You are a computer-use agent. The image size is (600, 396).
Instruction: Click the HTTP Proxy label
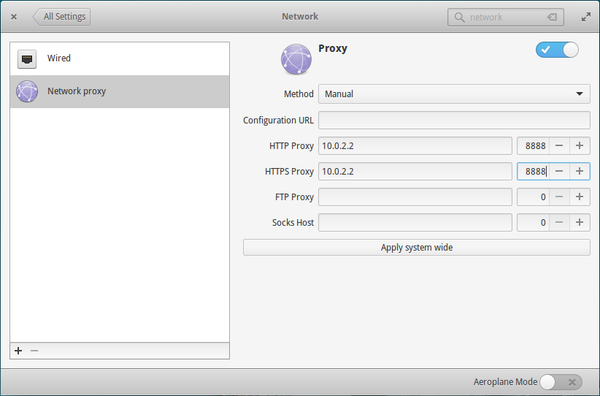tap(291, 146)
